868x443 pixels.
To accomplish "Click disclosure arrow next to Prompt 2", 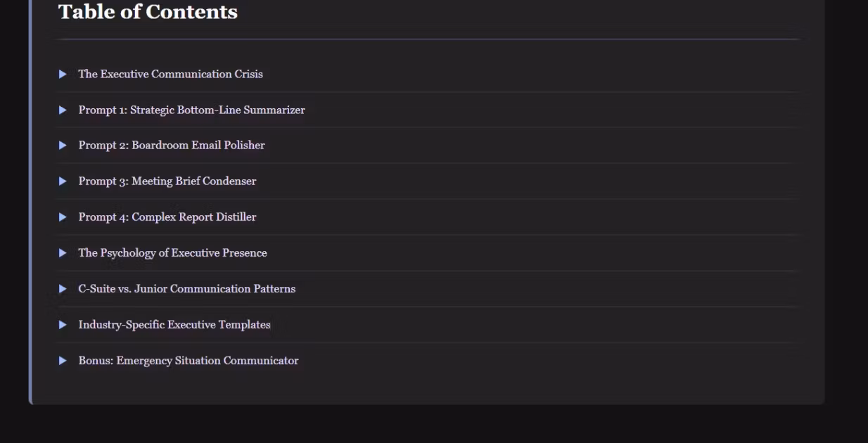I will click(63, 146).
